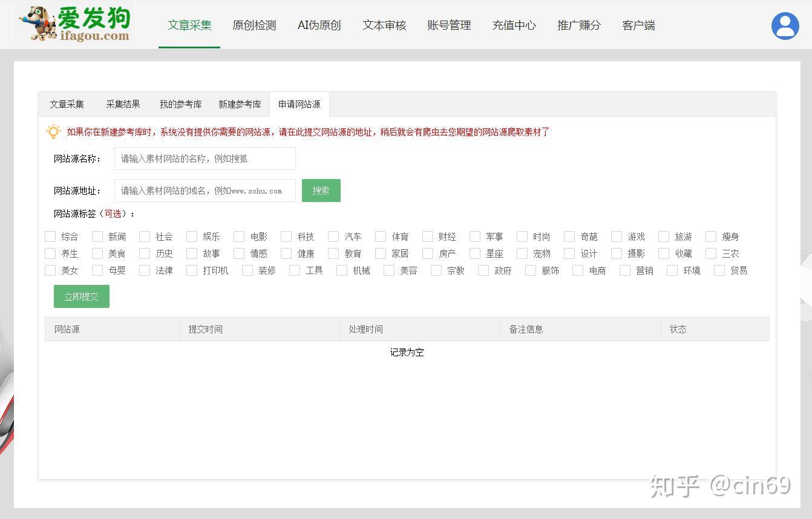Click the 状态 table column header
Image resolution: width=812 pixels, height=519 pixels.
point(715,329)
